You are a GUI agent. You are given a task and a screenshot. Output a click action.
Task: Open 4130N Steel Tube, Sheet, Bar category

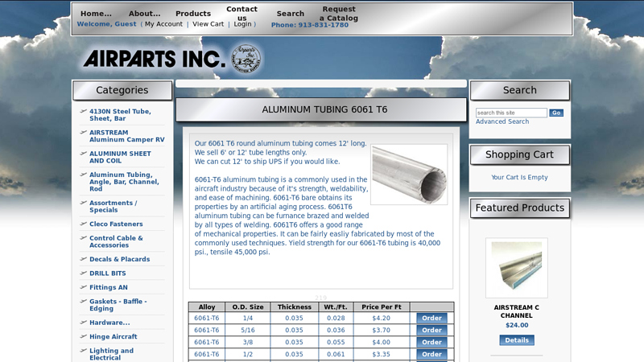coord(120,115)
